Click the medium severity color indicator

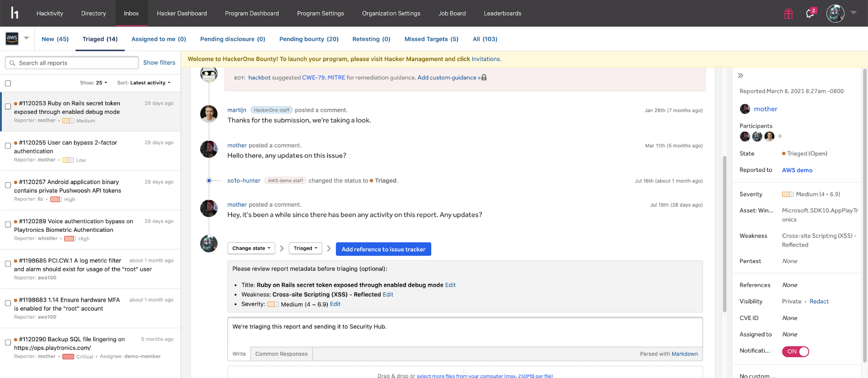click(787, 194)
